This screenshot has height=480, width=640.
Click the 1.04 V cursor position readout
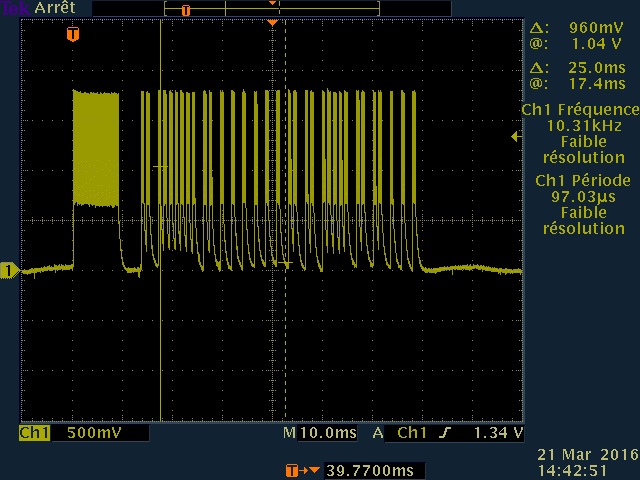[x=596, y=44]
